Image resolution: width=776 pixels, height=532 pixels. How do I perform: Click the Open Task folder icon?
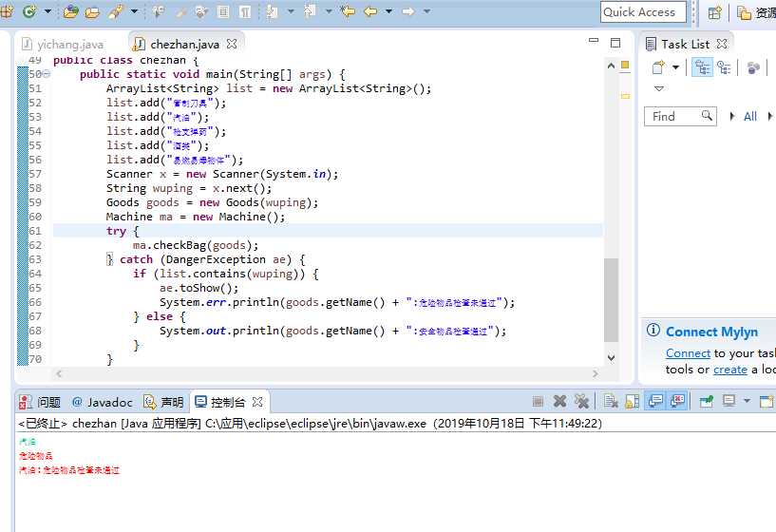point(92,11)
